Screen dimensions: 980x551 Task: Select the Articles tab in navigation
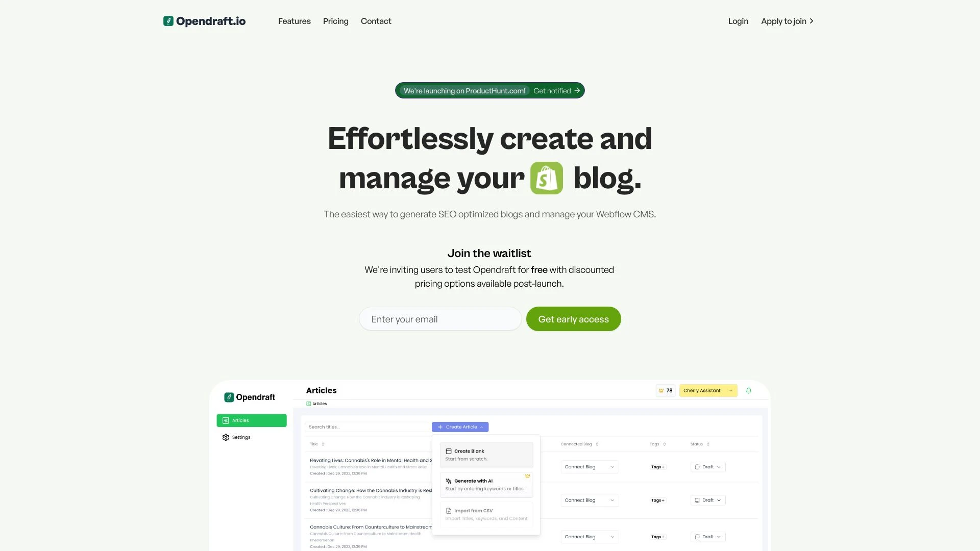252,420
